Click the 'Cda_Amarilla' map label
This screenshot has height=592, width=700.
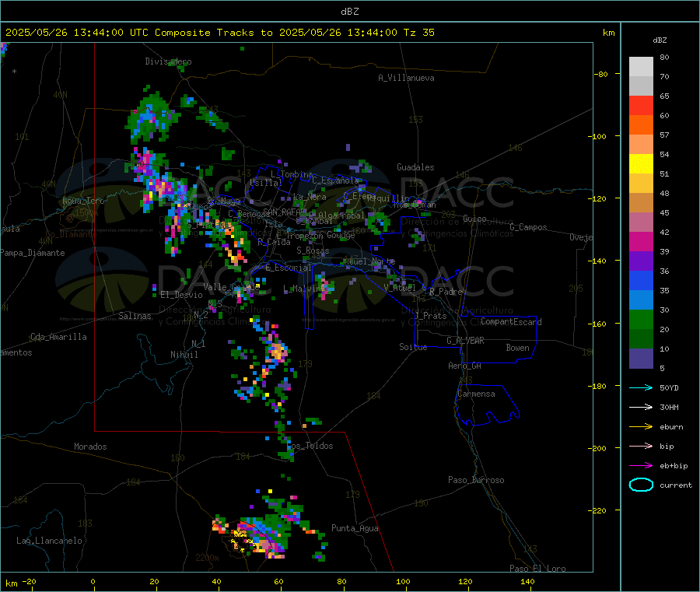58,337
